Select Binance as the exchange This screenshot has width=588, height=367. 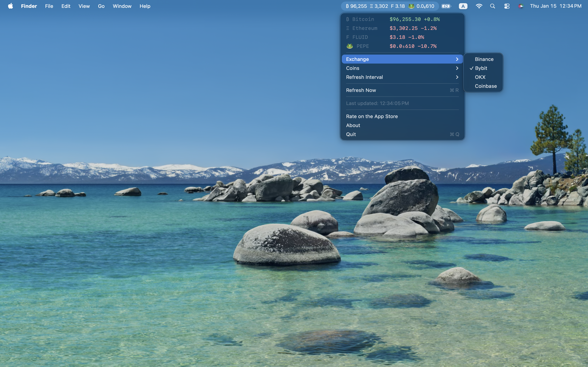coord(484,59)
